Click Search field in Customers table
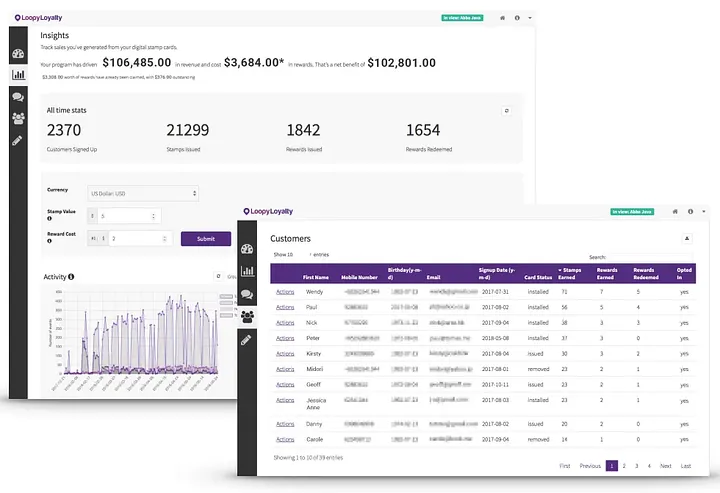 click(x=650, y=257)
